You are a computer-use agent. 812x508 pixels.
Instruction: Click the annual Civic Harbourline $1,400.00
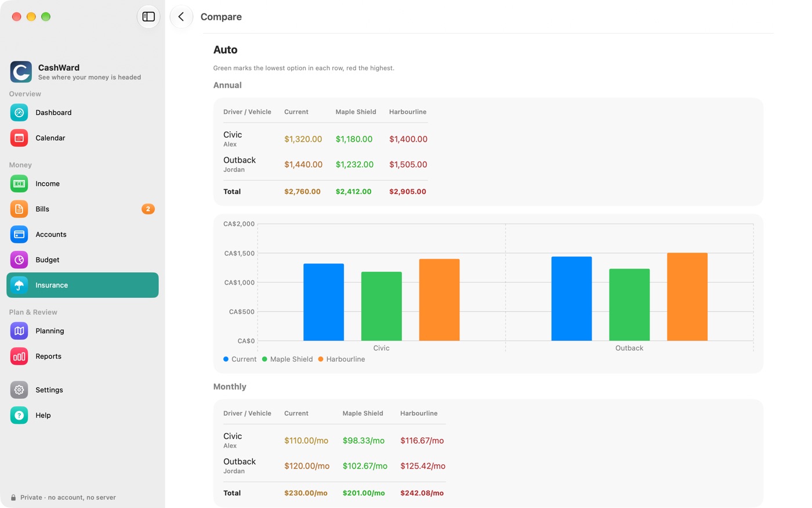click(x=408, y=139)
